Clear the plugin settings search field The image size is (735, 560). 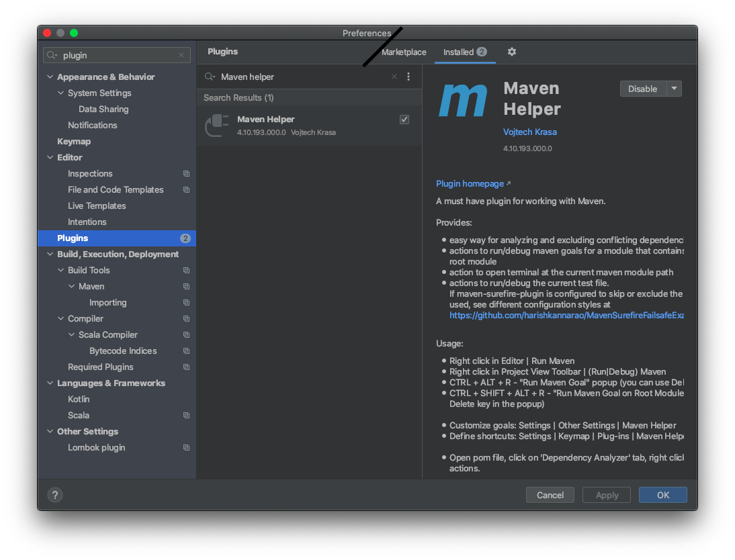181,55
